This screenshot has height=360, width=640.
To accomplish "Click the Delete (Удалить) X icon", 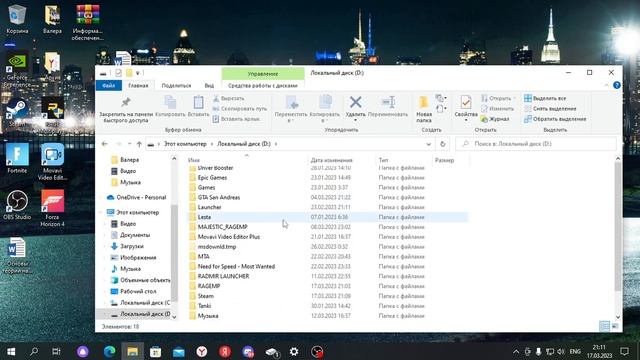I will click(356, 102).
